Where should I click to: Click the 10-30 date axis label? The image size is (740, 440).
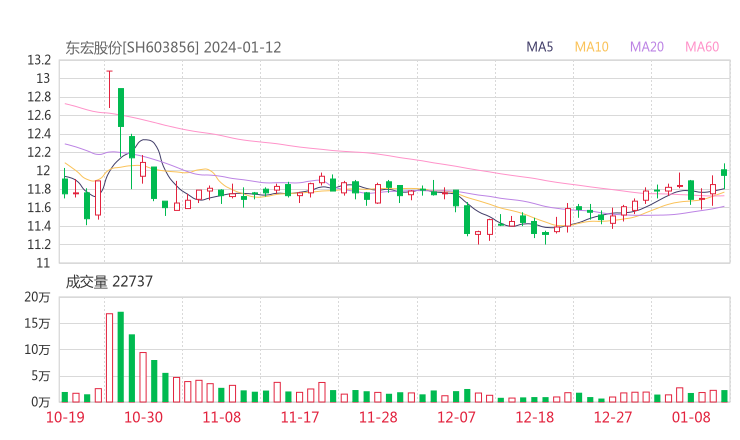(x=143, y=417)
